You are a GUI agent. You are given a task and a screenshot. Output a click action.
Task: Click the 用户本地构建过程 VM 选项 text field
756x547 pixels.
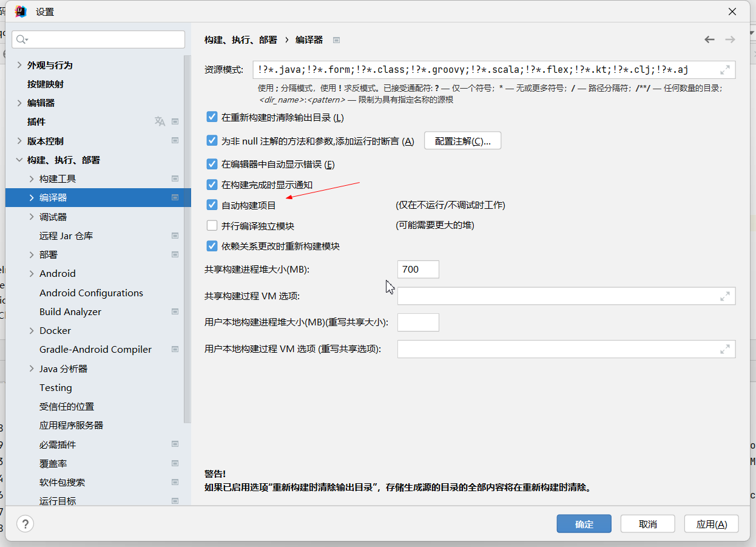pyautogui.click(x=566, y=349)
